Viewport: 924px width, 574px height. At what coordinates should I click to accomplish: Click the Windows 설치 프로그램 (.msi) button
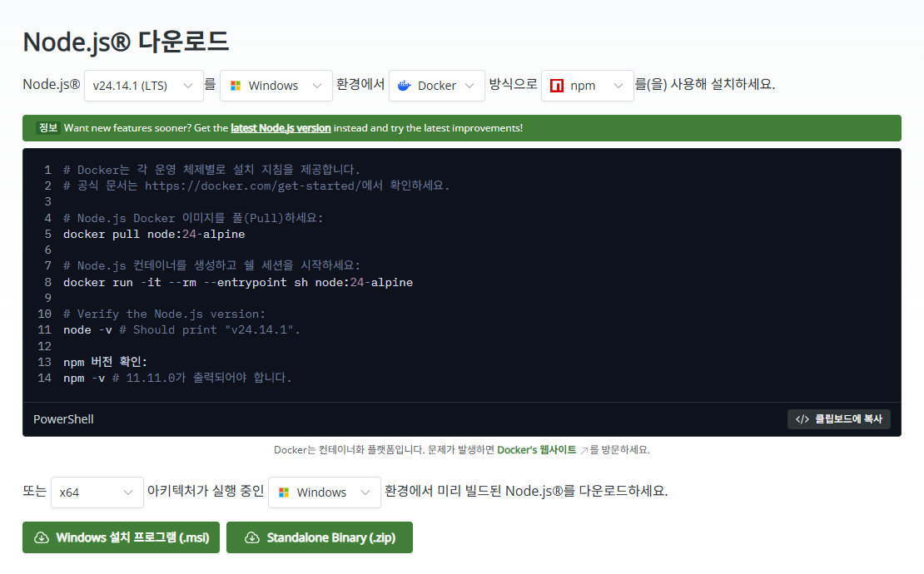(121, 537)
